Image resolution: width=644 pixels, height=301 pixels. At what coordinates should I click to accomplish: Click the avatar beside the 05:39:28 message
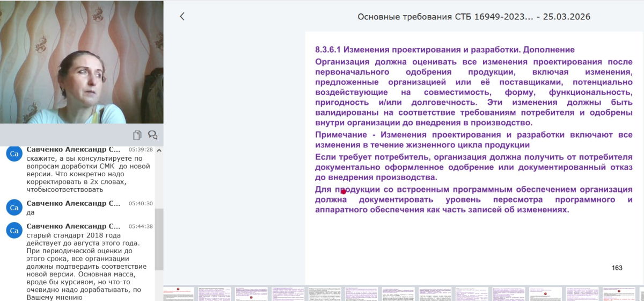click(x=14, y=154)
